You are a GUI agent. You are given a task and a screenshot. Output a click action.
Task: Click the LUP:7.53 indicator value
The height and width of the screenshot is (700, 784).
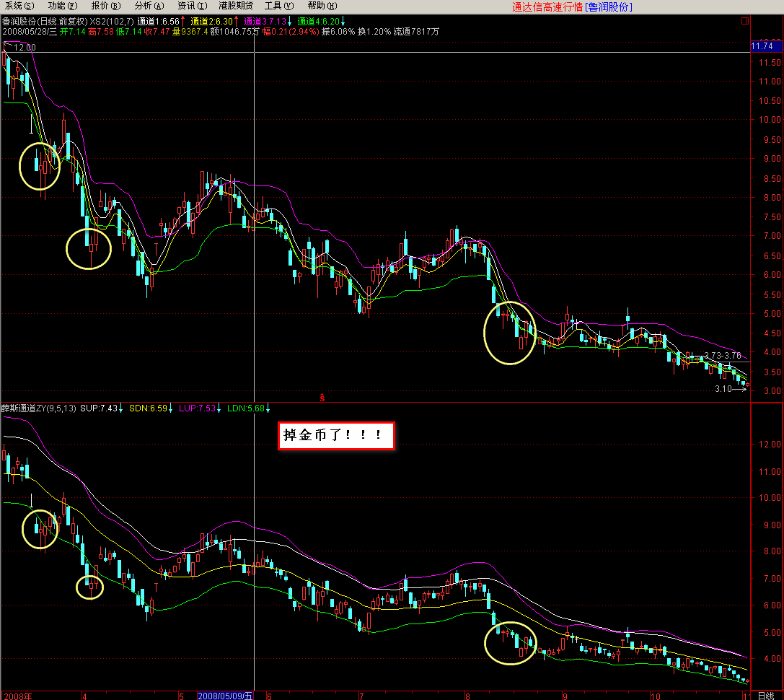pos(197,408)
